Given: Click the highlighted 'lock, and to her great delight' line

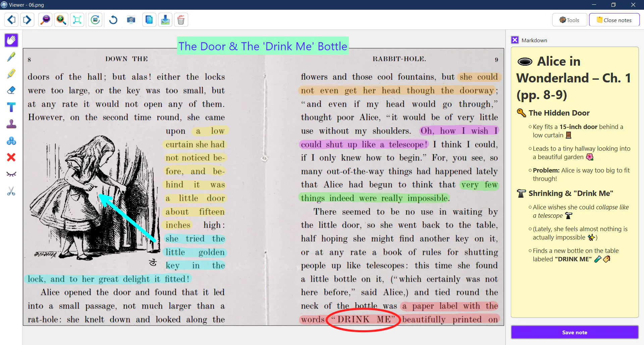Looking at the screenshot, I should [108, 279].
